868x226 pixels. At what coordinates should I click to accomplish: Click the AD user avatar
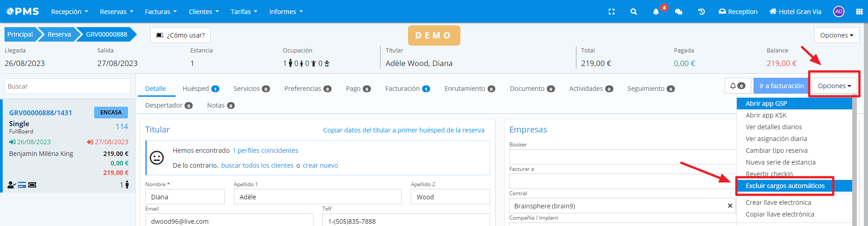coord(839,12)
